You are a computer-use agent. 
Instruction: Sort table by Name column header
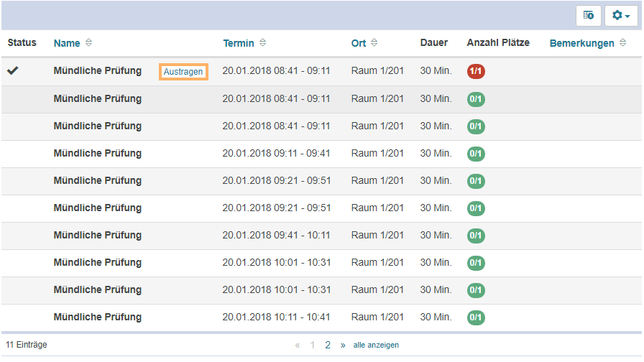tap(67, 43)
